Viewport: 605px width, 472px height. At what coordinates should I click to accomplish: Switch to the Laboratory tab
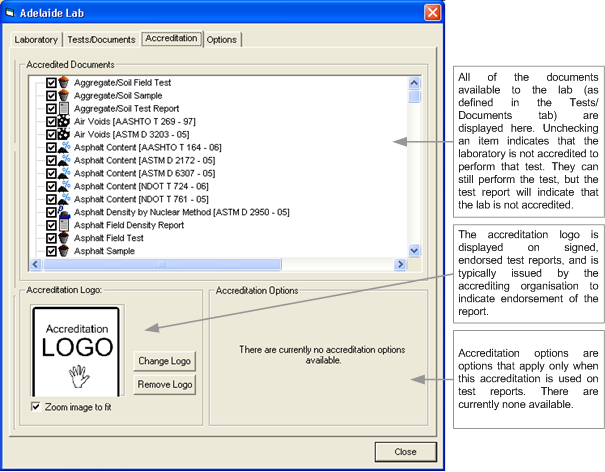pos(36,40)
